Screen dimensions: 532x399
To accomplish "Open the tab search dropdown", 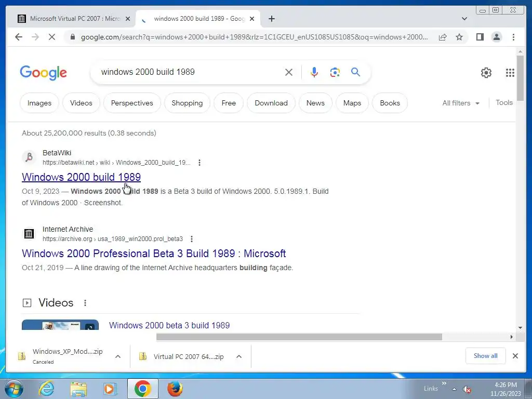I will [x=464, y=19].
